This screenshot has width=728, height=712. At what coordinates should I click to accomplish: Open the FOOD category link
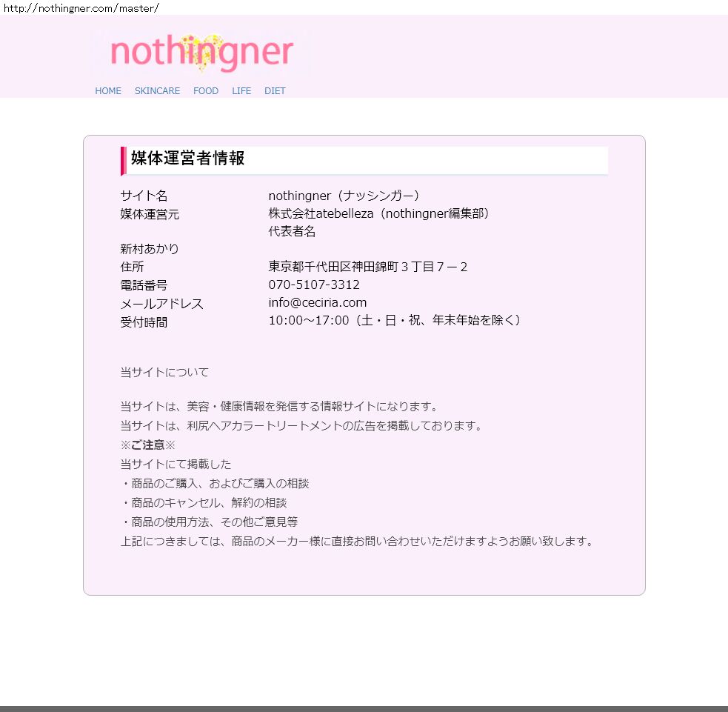[206, 91]
